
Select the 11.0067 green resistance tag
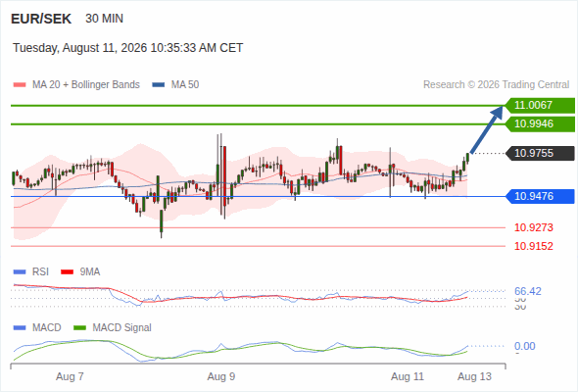click(540, 106)
